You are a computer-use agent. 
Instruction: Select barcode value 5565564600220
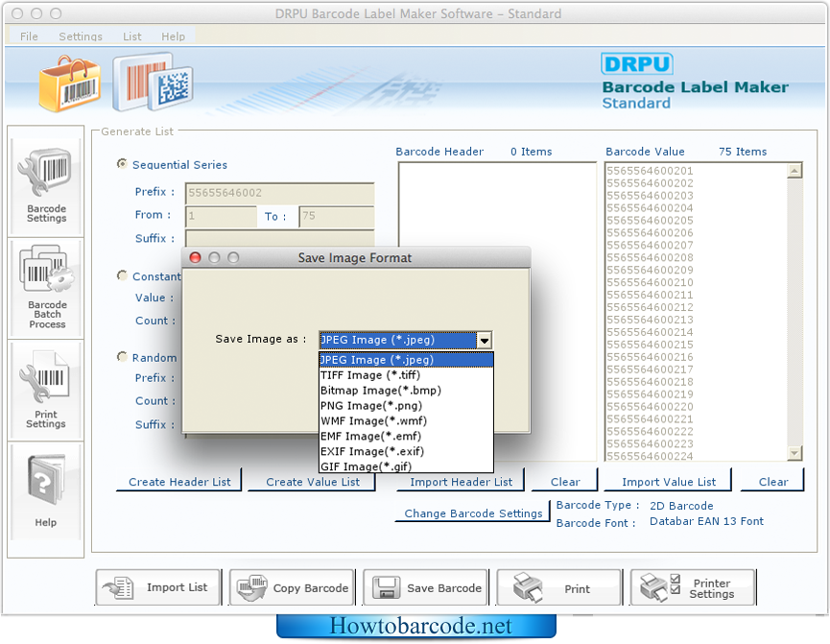(x=650, y=406)
